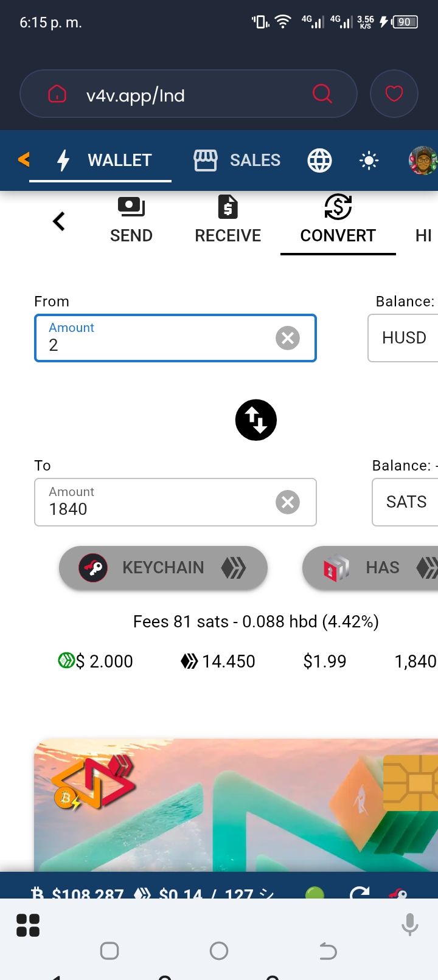Clear the From amount field
This screenshot has height=980, width=438.
pos(288,338)
